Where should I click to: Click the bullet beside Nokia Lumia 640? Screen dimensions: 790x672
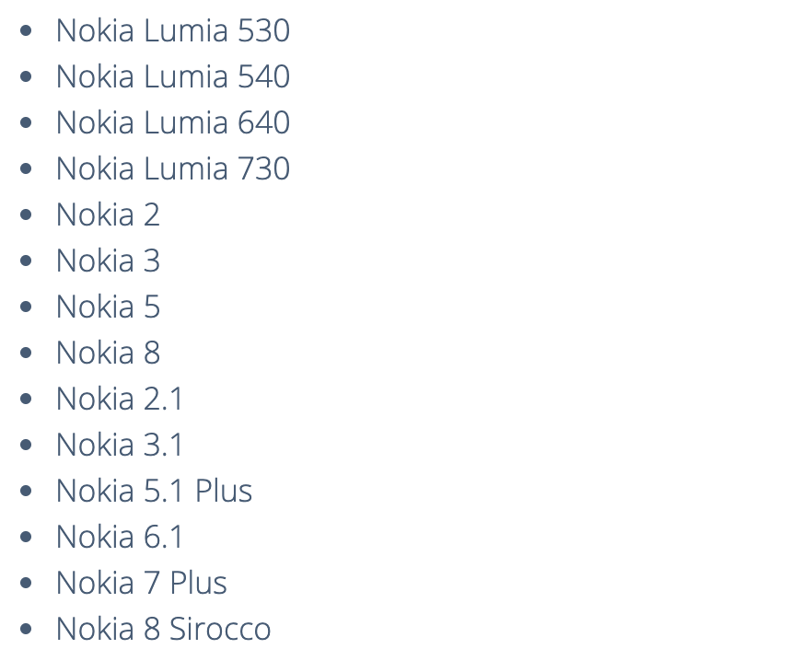point(26,122)
